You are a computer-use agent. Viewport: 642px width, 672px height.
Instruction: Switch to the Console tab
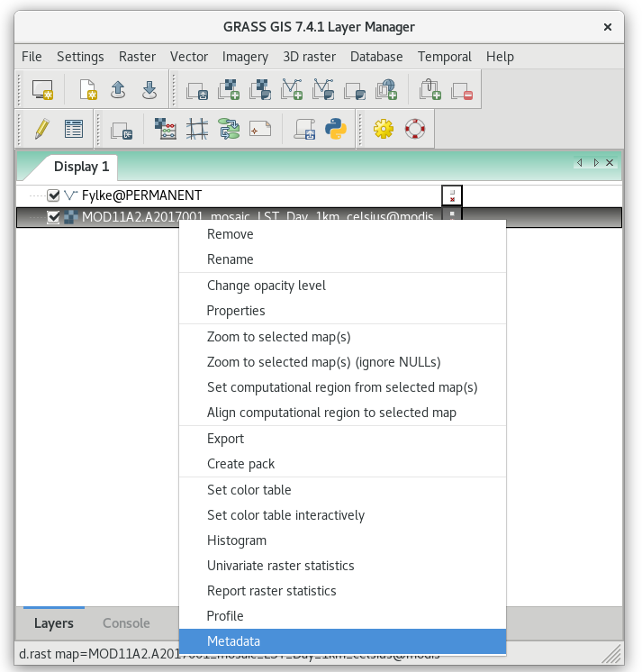pyautogui.click(x=126, y=623)
